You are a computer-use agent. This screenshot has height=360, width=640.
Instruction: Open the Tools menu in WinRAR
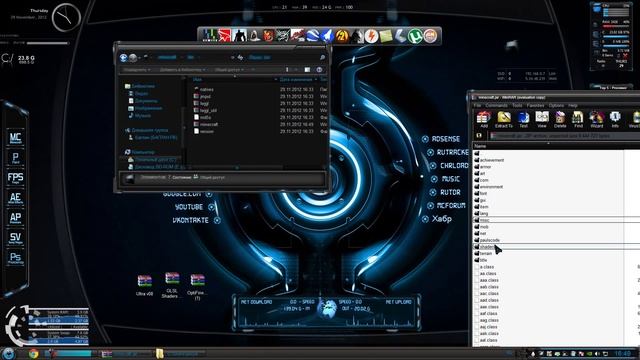coord(517,105)
